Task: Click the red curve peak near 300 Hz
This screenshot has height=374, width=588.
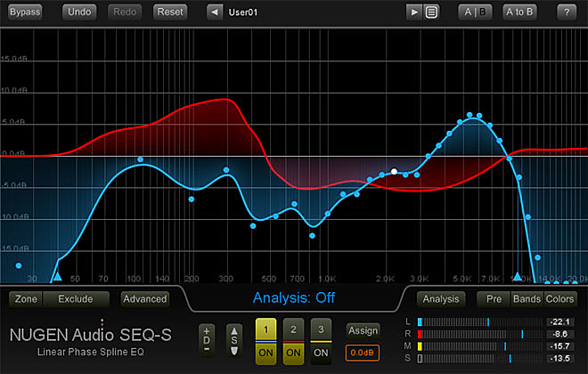Action: click(x=225, y=100)
